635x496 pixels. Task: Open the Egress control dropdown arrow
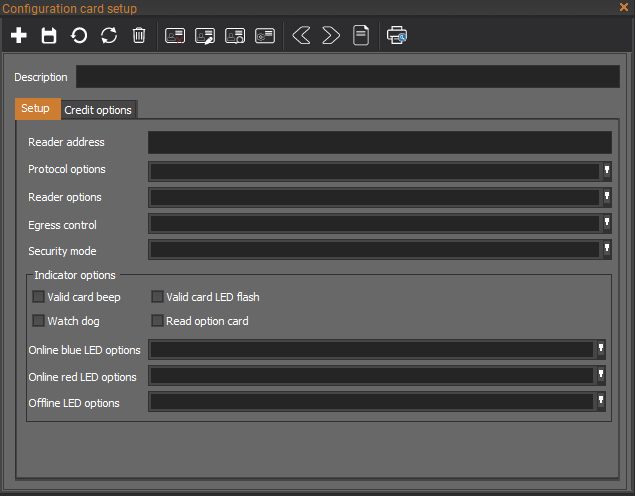tap(607, 224)
